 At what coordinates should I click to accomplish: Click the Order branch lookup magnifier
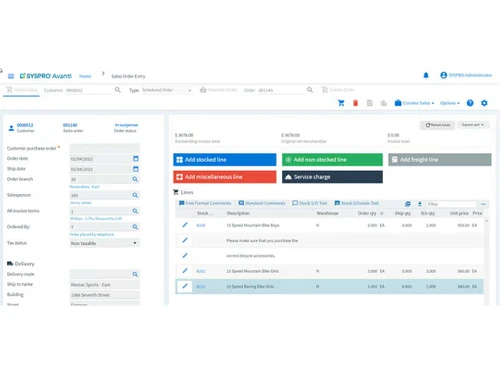coord(135,179)
